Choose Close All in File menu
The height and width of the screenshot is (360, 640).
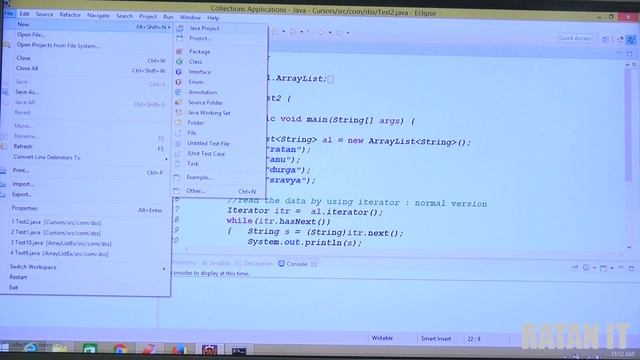tap(27, 68)
